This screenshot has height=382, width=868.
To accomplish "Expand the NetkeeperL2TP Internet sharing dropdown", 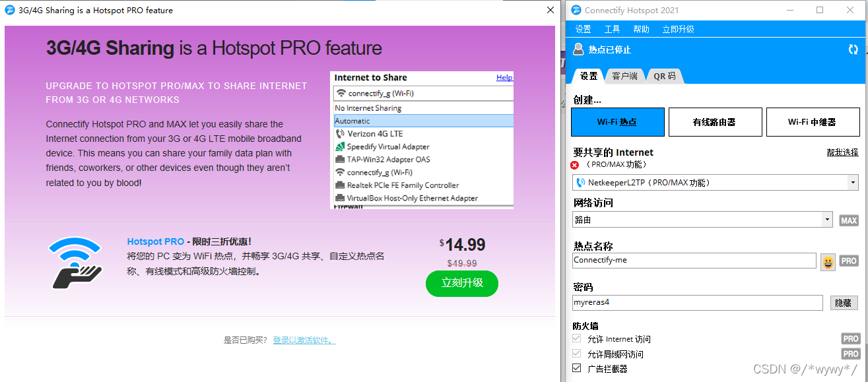I will 853,183.
